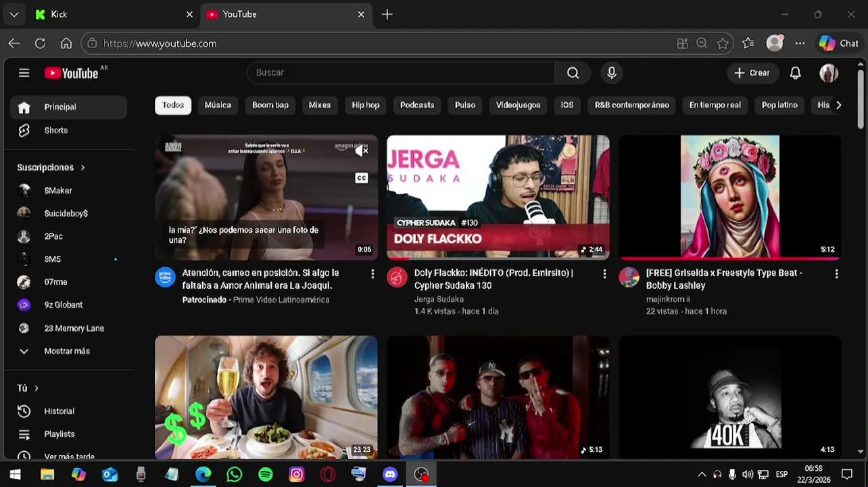Open the 28:23 private jet video thumbnail
The width and height of the screenshot is (868, 487).
click(x=266, y=398)
